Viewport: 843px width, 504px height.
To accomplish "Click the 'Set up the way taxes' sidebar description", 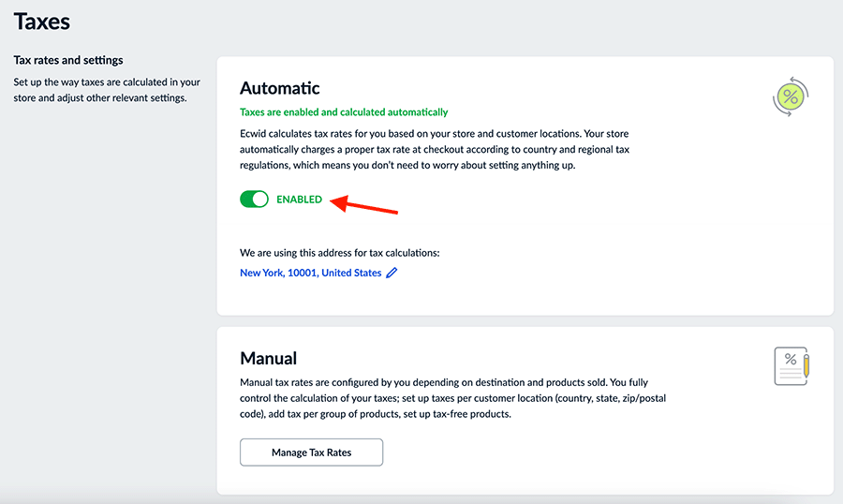I will point(107,90).
